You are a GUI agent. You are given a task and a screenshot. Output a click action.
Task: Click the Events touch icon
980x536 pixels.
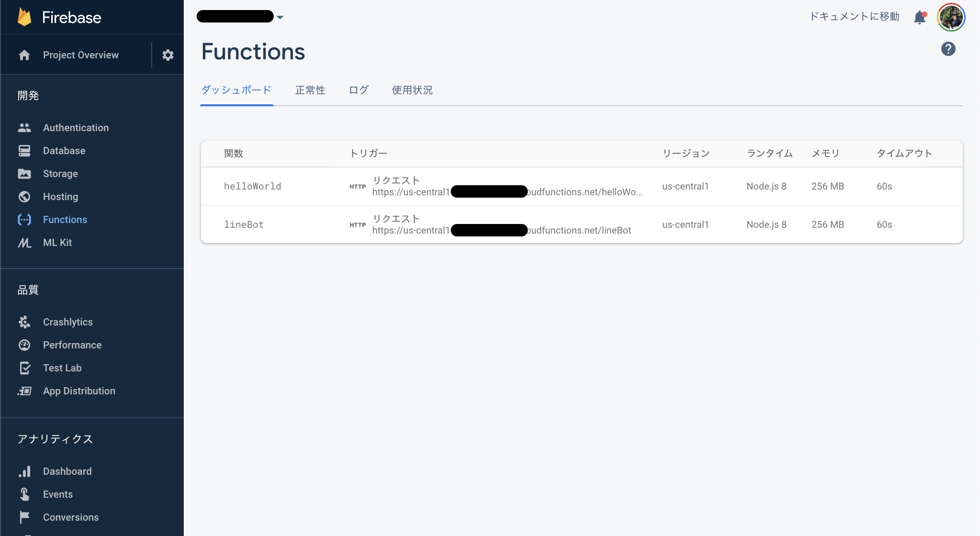[x=24, y=494]
